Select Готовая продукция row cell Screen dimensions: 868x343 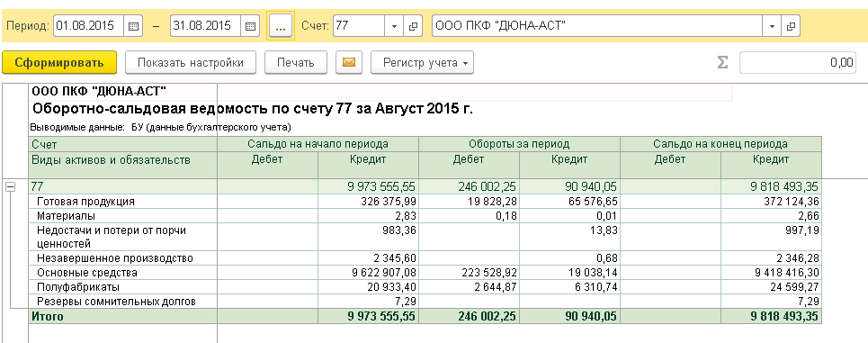(123, 202)
